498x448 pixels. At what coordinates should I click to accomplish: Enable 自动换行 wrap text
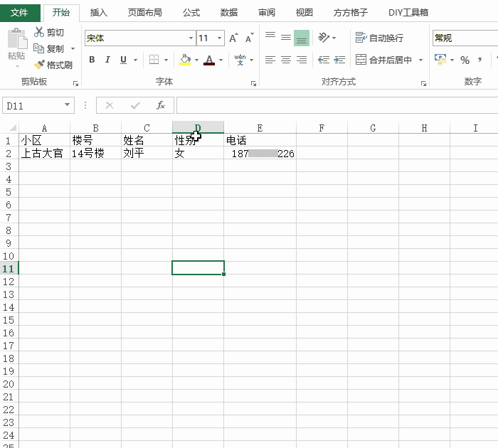pos(379,38)
